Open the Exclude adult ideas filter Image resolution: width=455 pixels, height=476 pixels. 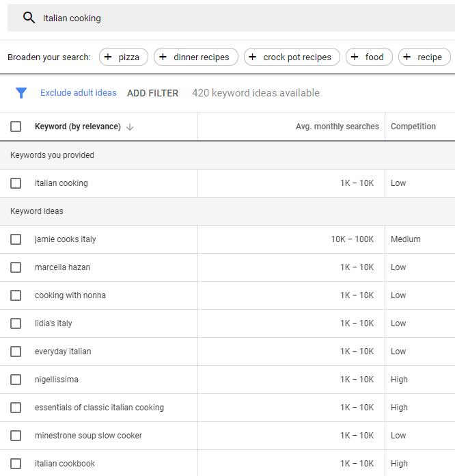(78, 93)
